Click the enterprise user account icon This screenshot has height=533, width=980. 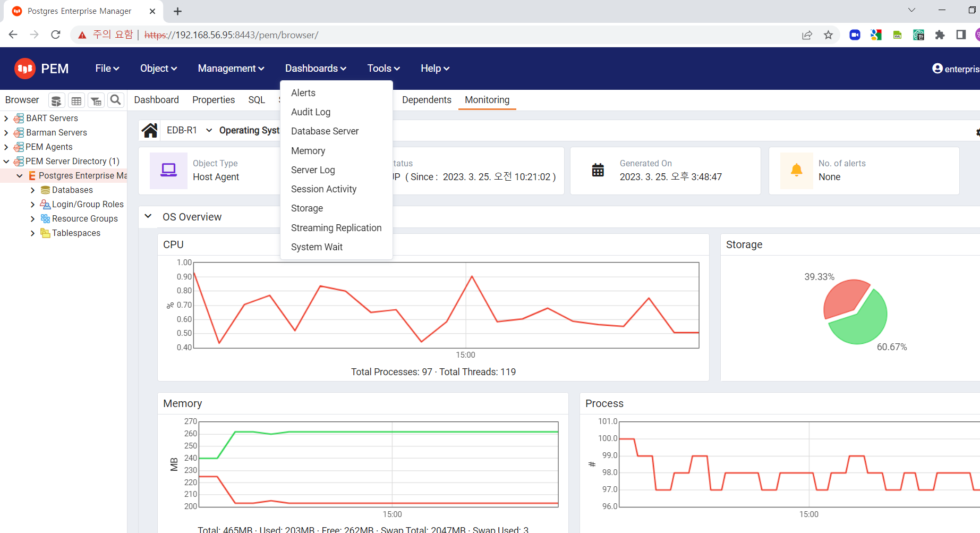pyautogui.click(x=938, y=69)
